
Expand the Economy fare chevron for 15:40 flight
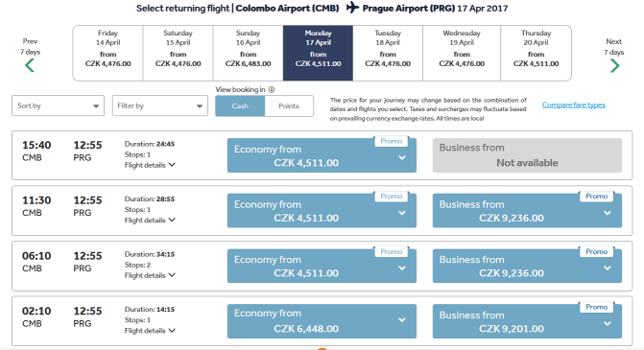pyautogui.click(x=402, y=157)
